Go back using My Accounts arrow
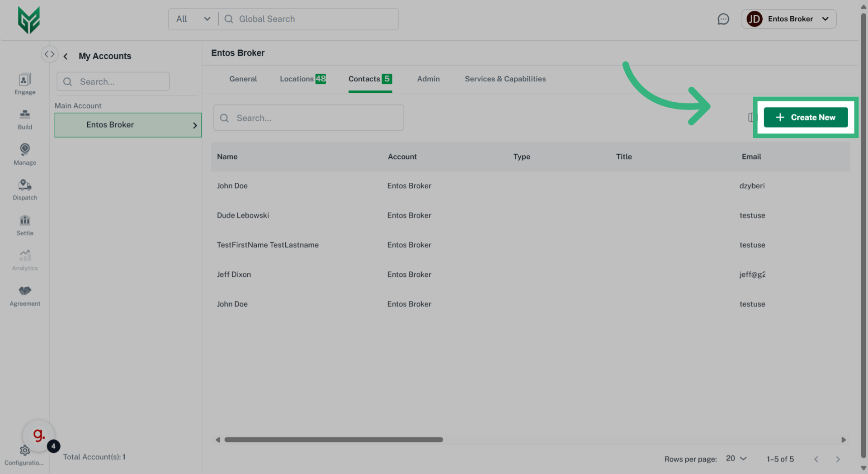The width and height of the screenshot is (868, 474). (66, 56)
